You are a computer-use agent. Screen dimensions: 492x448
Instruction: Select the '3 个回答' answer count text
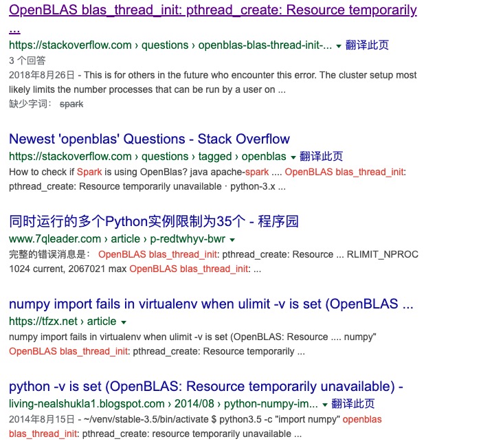click(x=27, y=60)
